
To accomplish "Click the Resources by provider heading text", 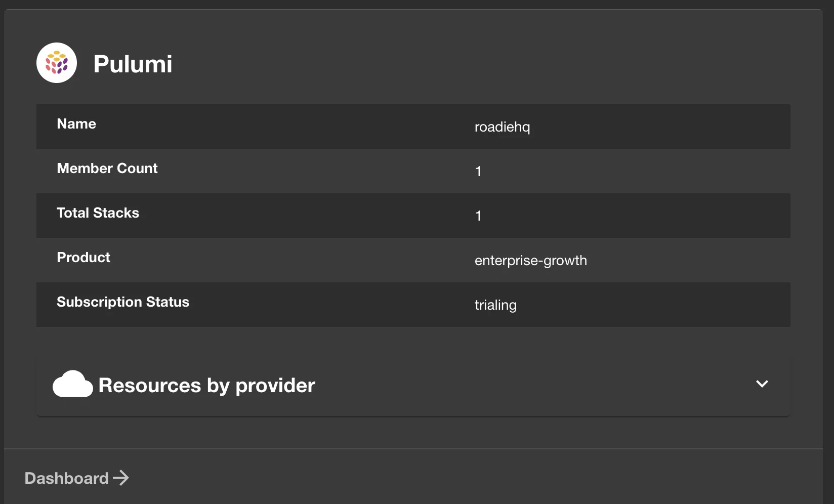I will (x=206, y=385).
